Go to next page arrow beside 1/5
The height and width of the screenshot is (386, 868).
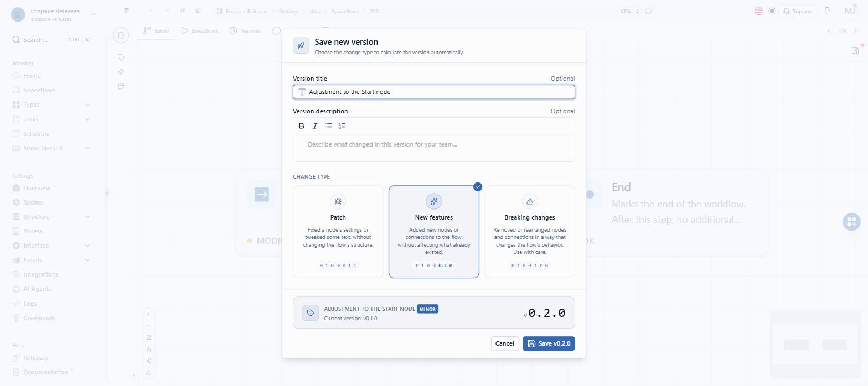point(855,31)
